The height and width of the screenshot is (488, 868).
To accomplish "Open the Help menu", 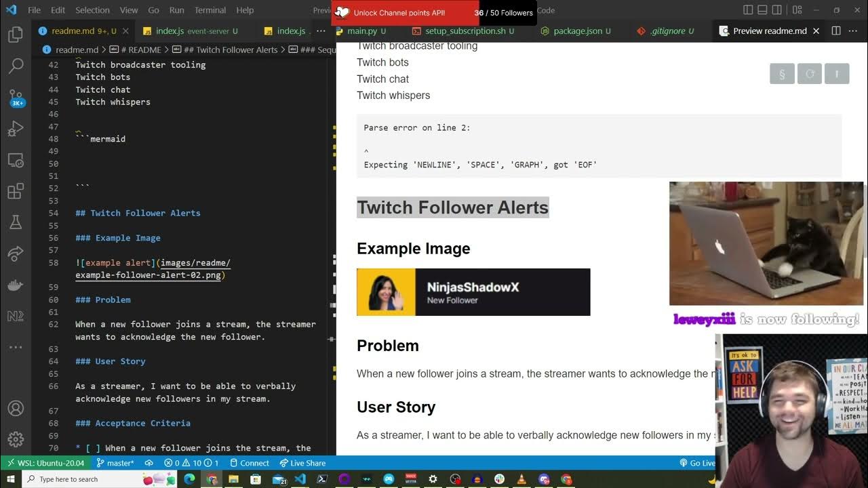I will pos(245,10).
